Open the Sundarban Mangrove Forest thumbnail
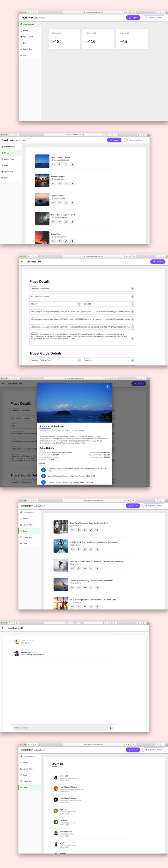The width and height of the screenshot is (168, 868). pyautogui.click(x=42, y=219)
